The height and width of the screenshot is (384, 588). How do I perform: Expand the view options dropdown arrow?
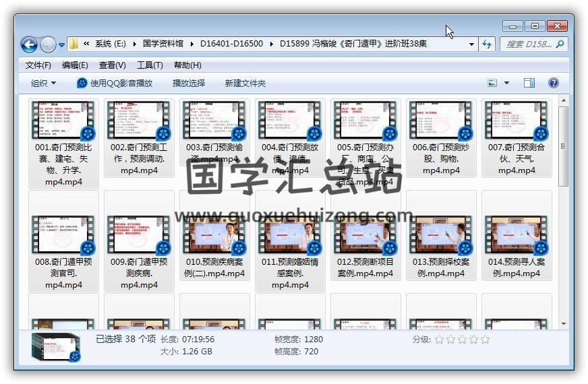coord(507,83)
